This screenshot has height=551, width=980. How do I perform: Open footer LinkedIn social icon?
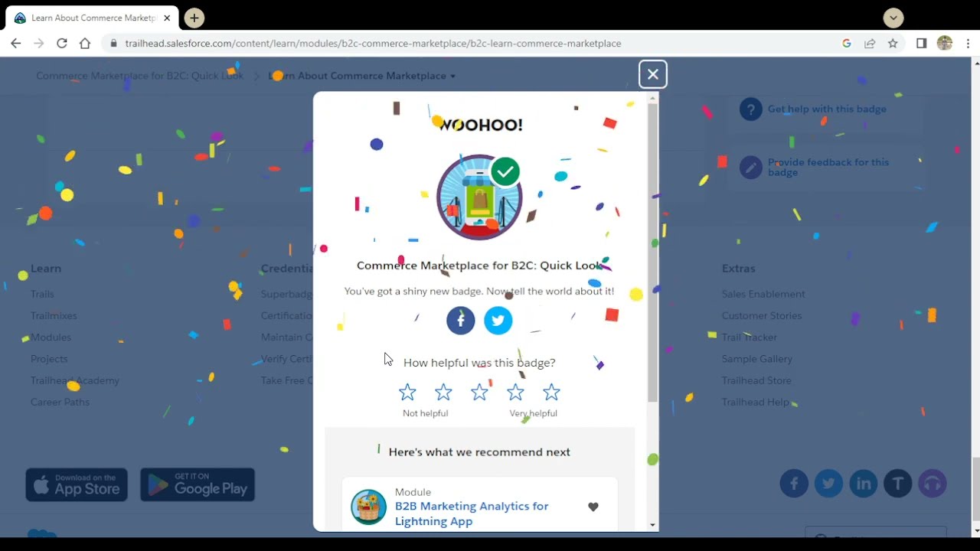click(864, 484)
